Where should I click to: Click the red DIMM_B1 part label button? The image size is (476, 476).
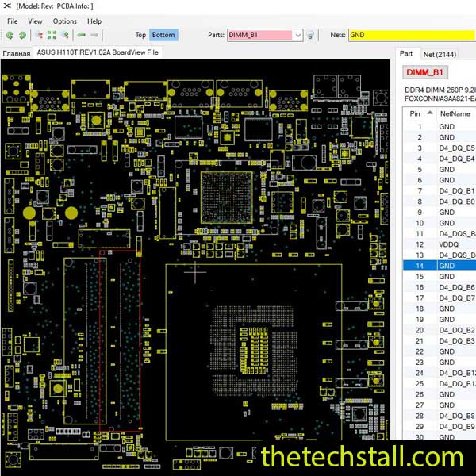(424, 72)
